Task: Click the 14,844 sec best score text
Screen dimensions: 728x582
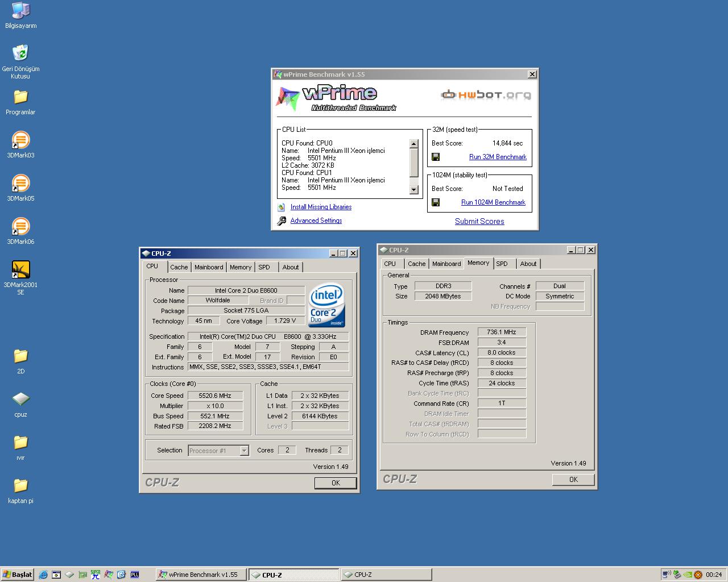Action: click(507, 143)
